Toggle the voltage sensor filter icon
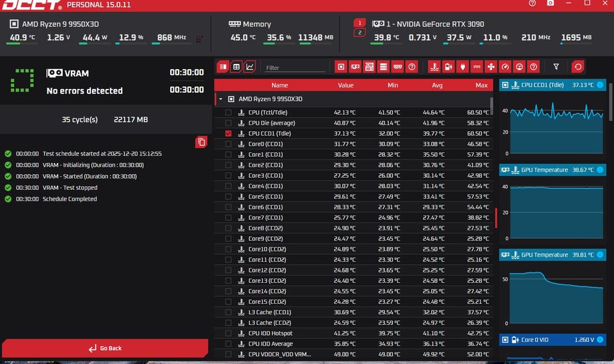The width and height of the screenshot is (614, 364). click(448, 67)
